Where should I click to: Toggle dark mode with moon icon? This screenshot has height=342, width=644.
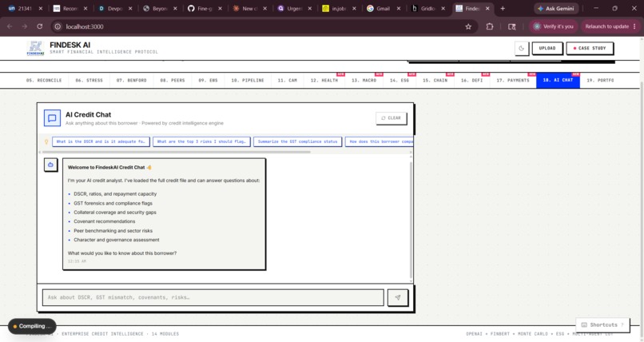[522, 49]
